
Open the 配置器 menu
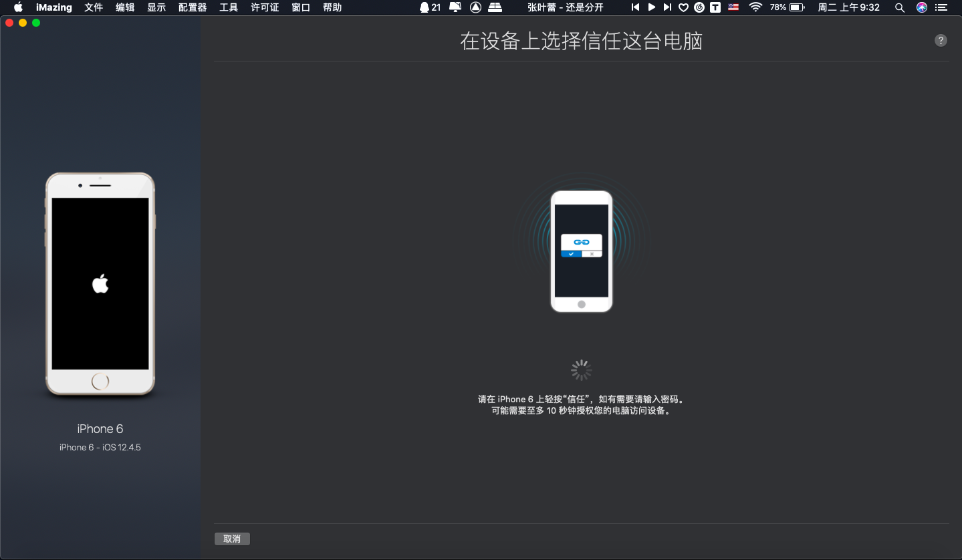193,7
